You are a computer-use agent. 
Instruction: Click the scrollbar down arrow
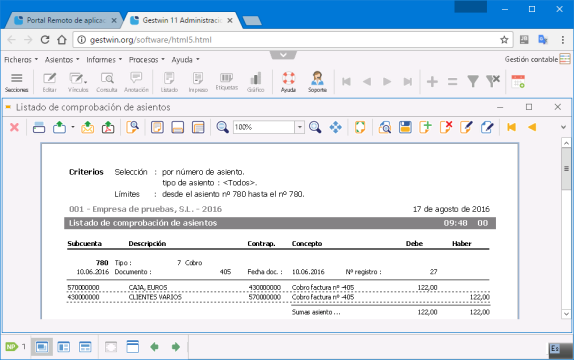tap(566, 314)
